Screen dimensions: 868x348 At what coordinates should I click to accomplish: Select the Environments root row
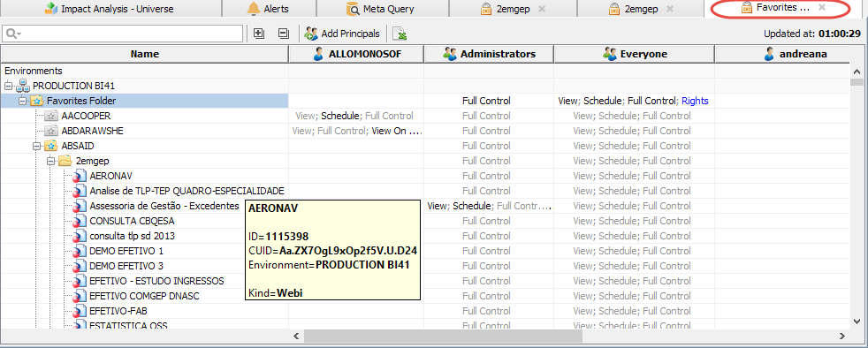pos(144,71)
